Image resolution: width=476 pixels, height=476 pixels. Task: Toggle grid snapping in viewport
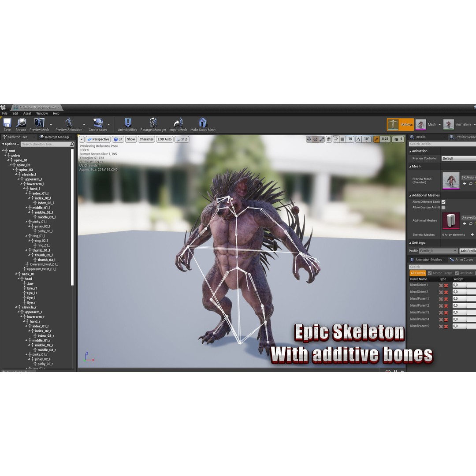click(x=342, y=139)
